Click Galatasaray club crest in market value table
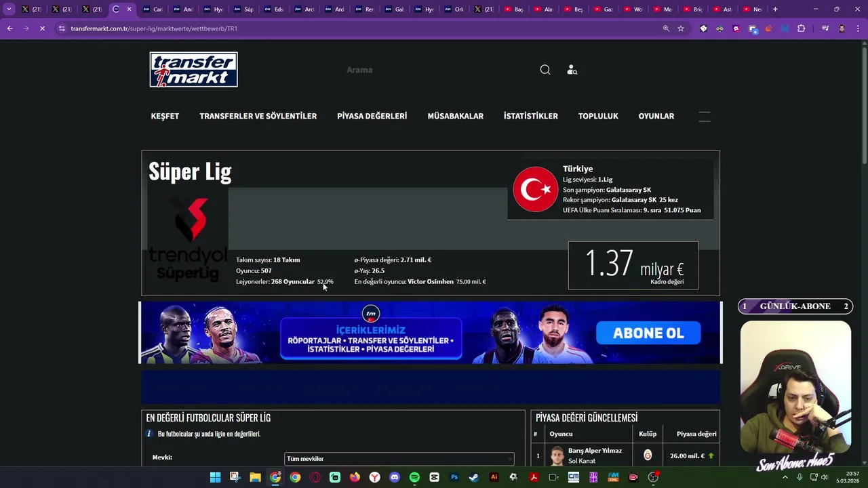This screenshot has height=488, width=868. click(x=648, y=455)
